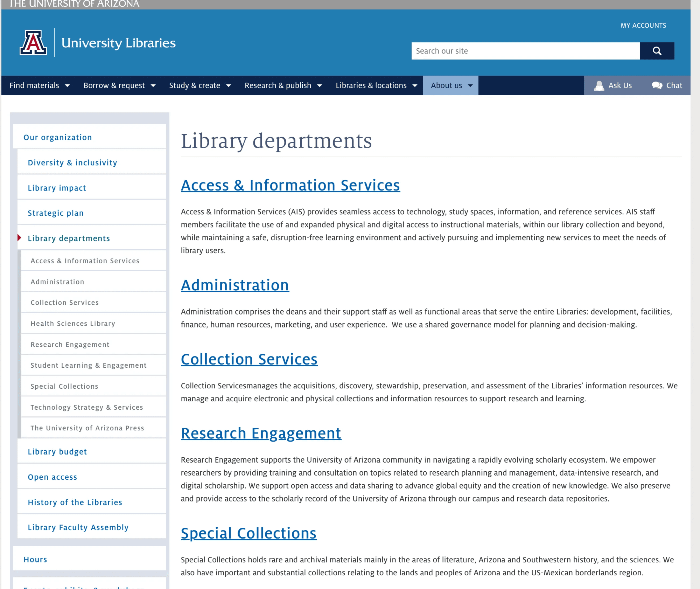Select History of the Libraries sidebar item

(92, 502)
